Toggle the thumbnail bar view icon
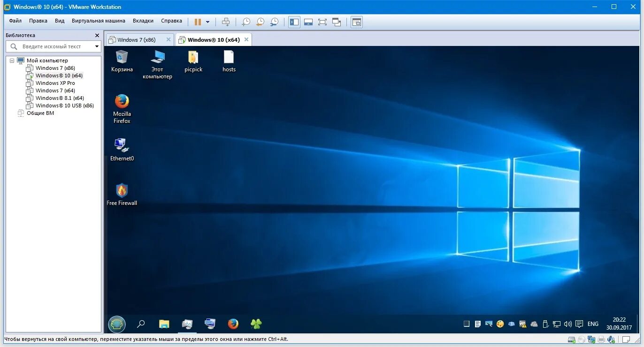644x347 pixels. pos(308,22)
